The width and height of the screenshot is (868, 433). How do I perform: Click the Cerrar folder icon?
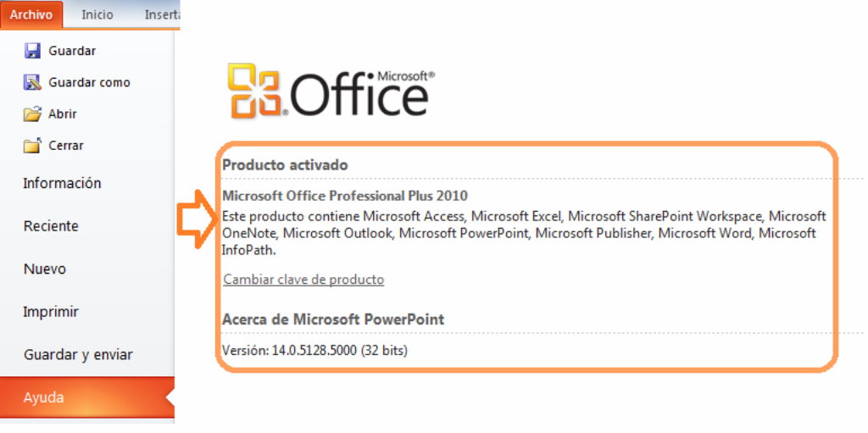32,146
